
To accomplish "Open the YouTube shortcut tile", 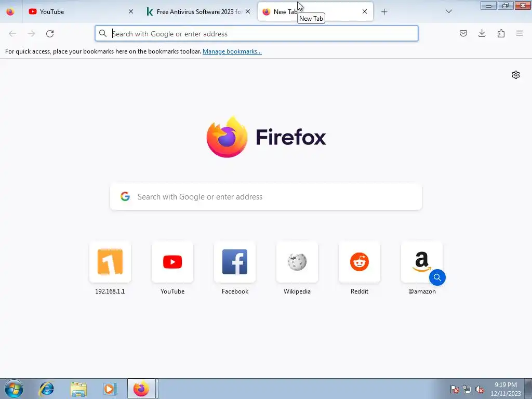I will (172, 262).
